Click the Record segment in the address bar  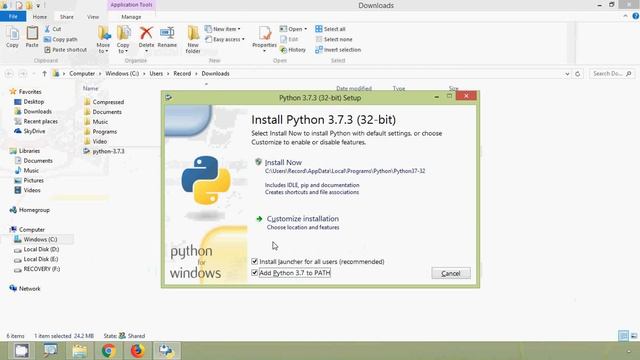(x=182, y=73)
